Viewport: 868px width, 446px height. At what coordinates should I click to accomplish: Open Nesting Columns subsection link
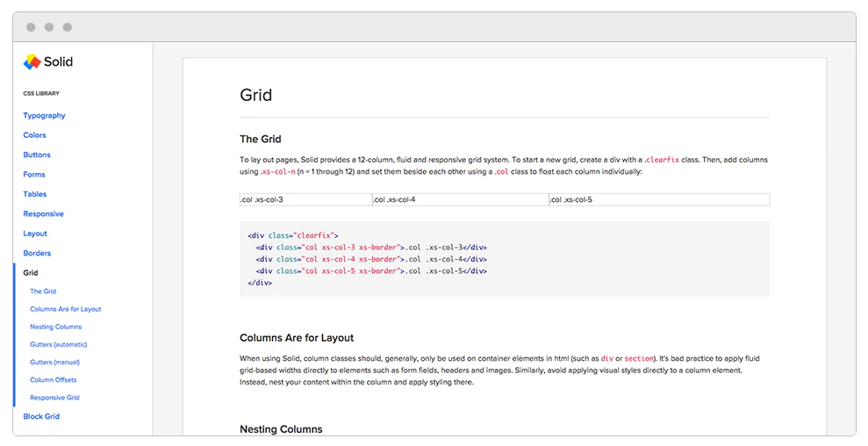tap(55, 327)
